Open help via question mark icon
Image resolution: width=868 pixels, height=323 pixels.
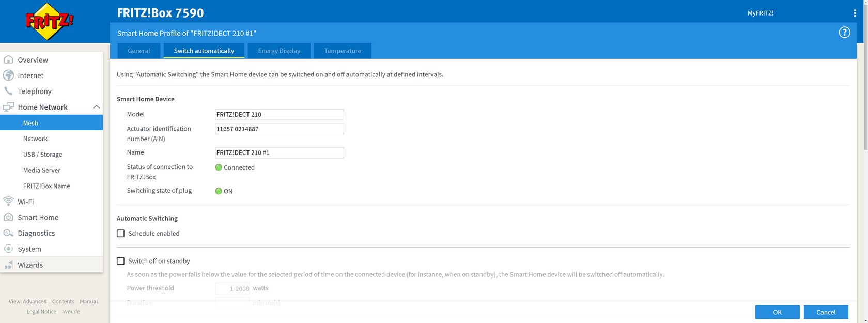(844, 33)
